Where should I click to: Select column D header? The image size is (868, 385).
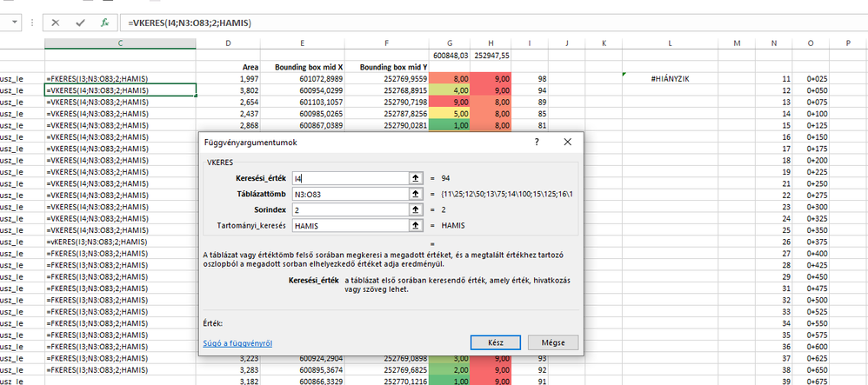(228, 43)
